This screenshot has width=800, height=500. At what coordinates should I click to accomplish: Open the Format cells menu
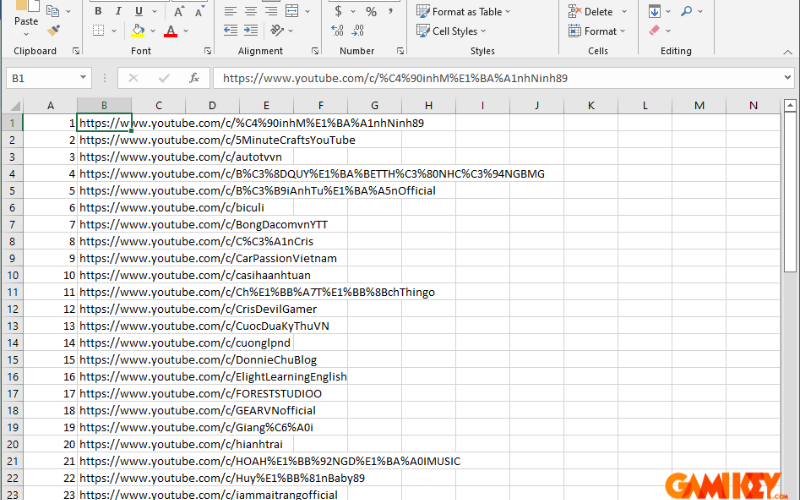(598, 31)
